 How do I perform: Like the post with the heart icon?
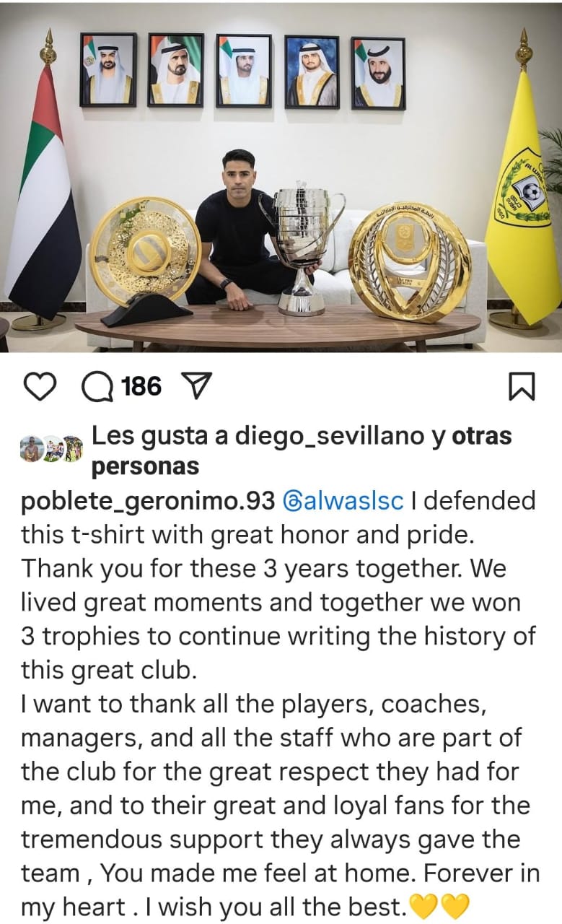(x=40, y=387)
